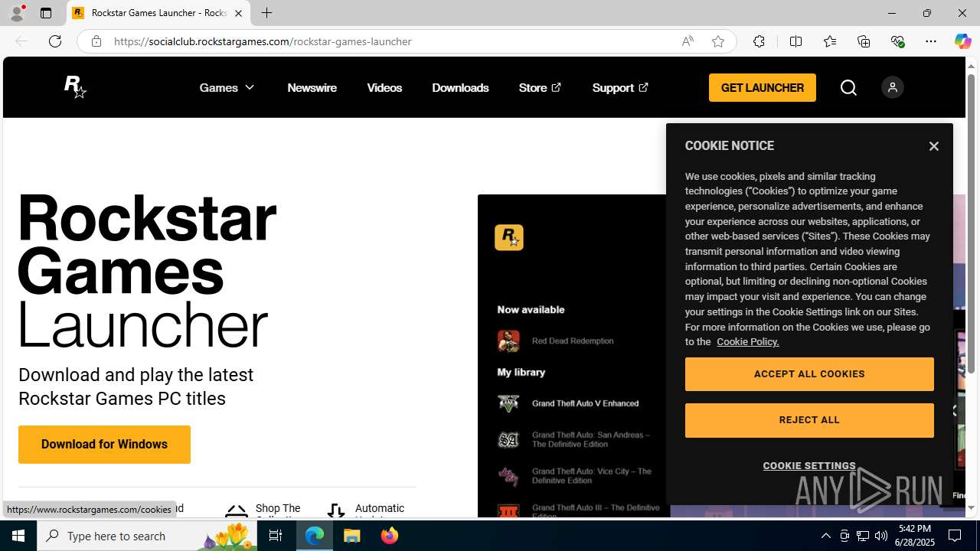Image resolution: width=980 pixels, height=551 pixels.
Task: Select GTA San Andreas Definitive Edition icon
Action: pyautogui.click(x=508, y=439)
